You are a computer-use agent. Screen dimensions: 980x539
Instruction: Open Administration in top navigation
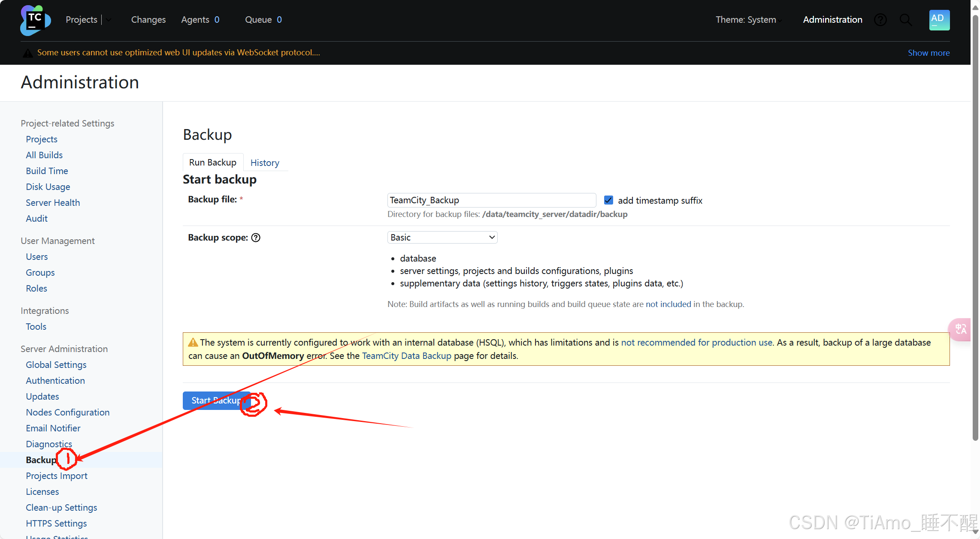[832, 20]
